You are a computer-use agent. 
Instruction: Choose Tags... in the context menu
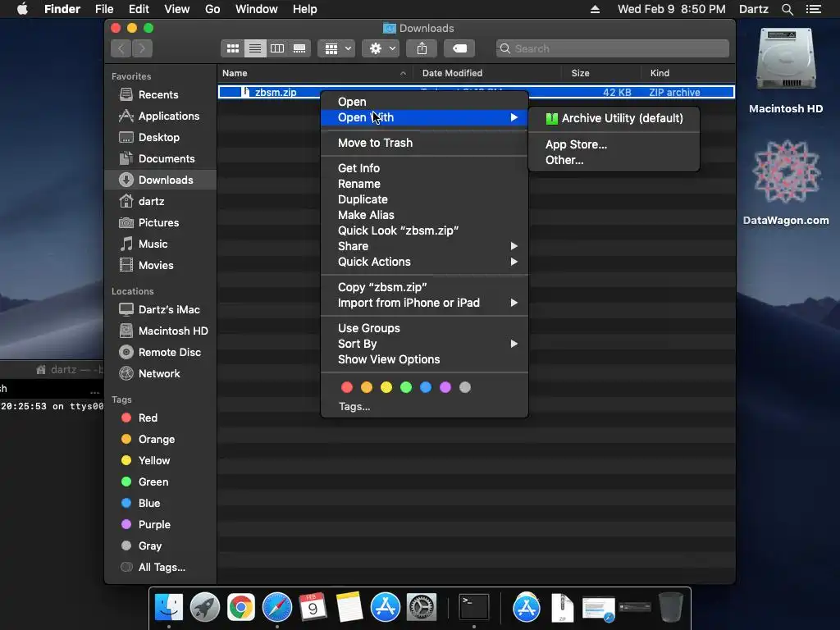pos(354,407)
